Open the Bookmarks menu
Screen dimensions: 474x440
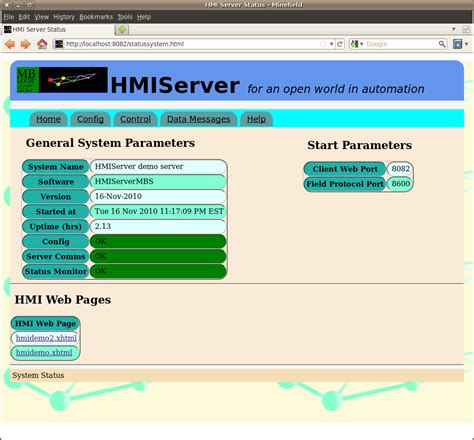[96, 17]
